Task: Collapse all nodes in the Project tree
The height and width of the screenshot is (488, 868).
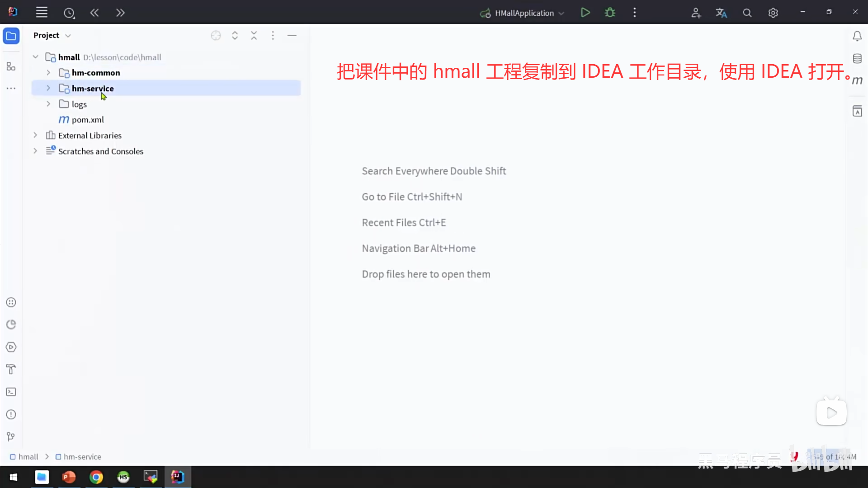Action: [254, 35]
